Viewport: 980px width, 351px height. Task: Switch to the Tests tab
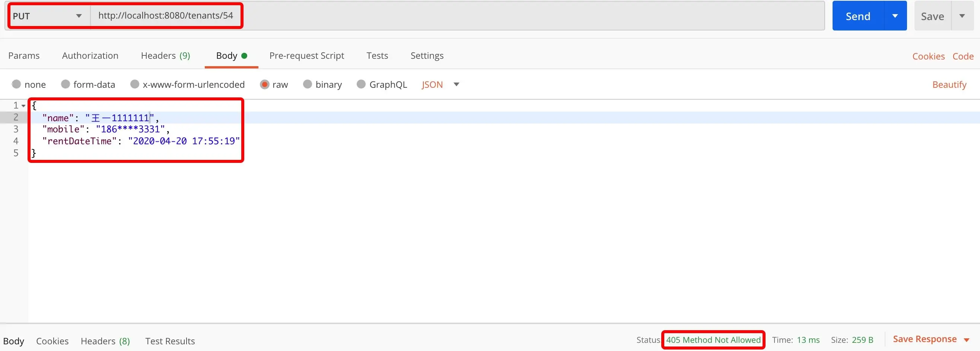point(377,56)
